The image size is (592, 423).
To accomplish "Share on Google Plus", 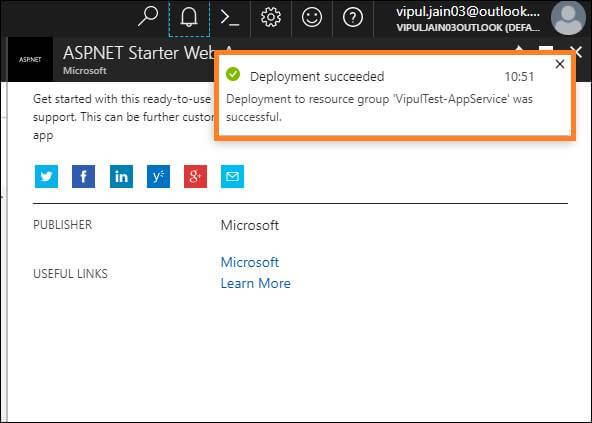I will pos(195,176).
